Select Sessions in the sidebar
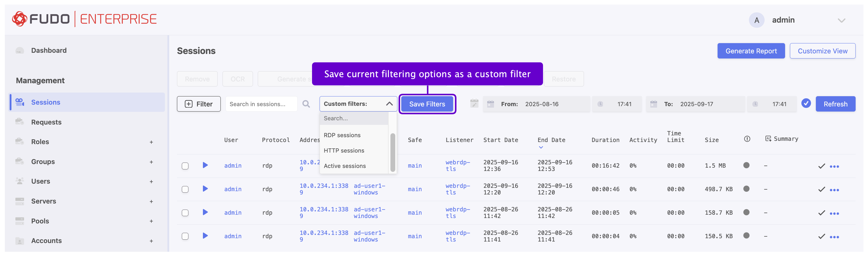Viewport: 868px width, 259px height. (87, 102)
